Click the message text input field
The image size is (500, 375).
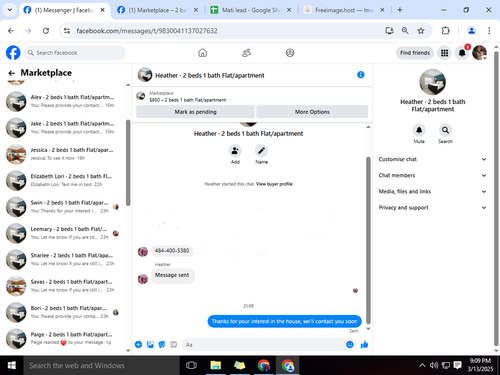click(263, 344)
